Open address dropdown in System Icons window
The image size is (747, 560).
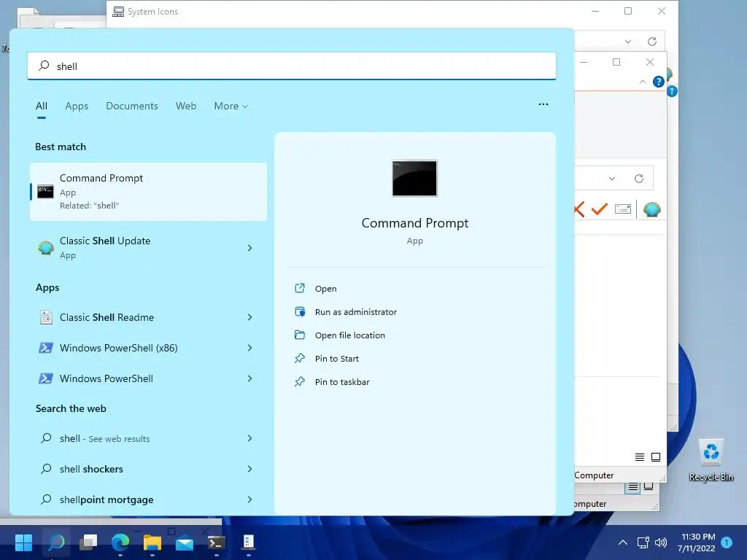coord(628,42)
